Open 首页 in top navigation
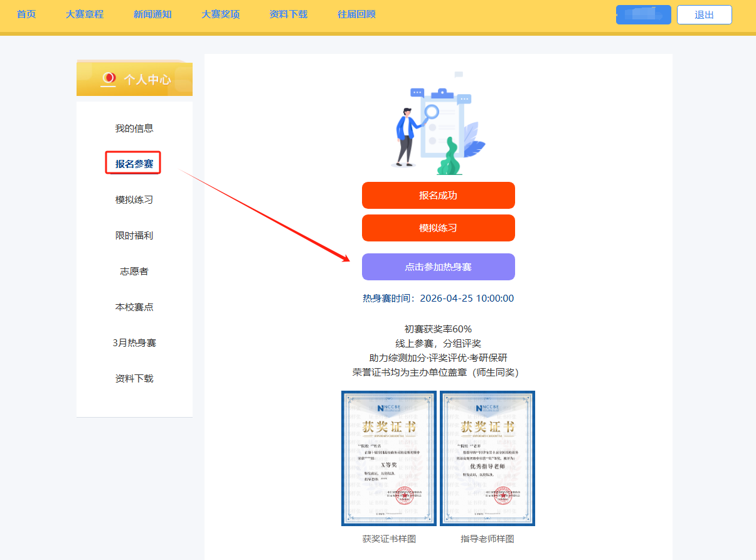This screenshot has height=560, width=756. click(x=26, y=14)
